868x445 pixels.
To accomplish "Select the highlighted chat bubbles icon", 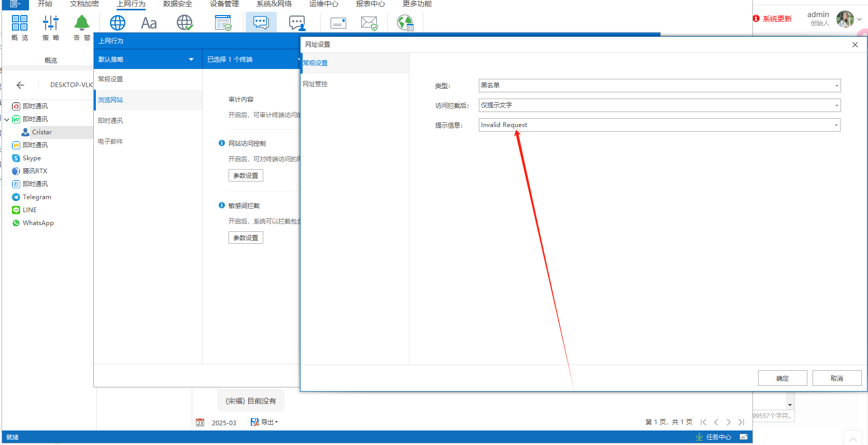I will [261, 22].
